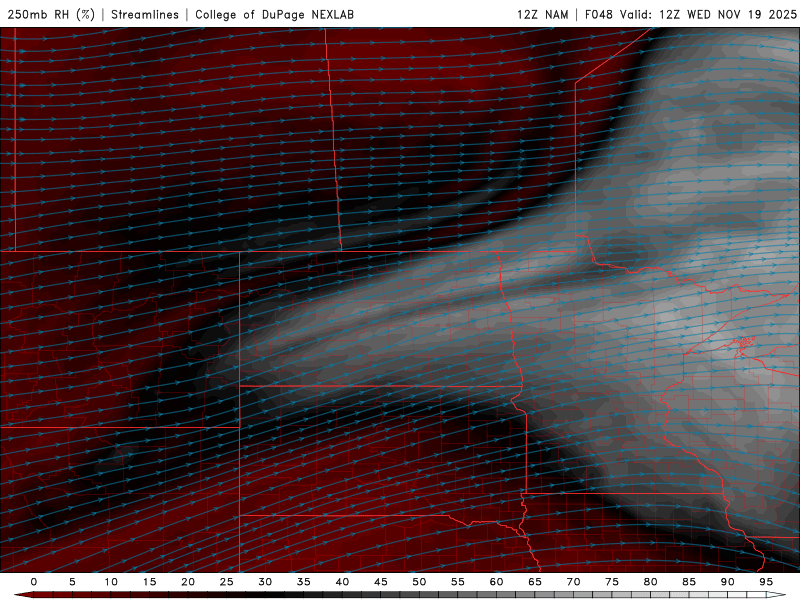
Task: Click the legend value "5"
Action: click(72, 582)
